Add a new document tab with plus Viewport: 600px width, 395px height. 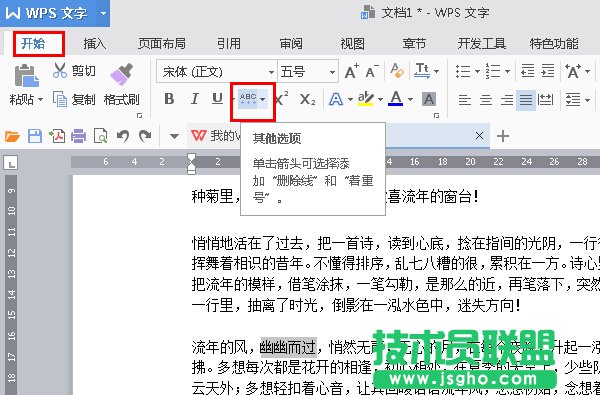click(503, 136)
